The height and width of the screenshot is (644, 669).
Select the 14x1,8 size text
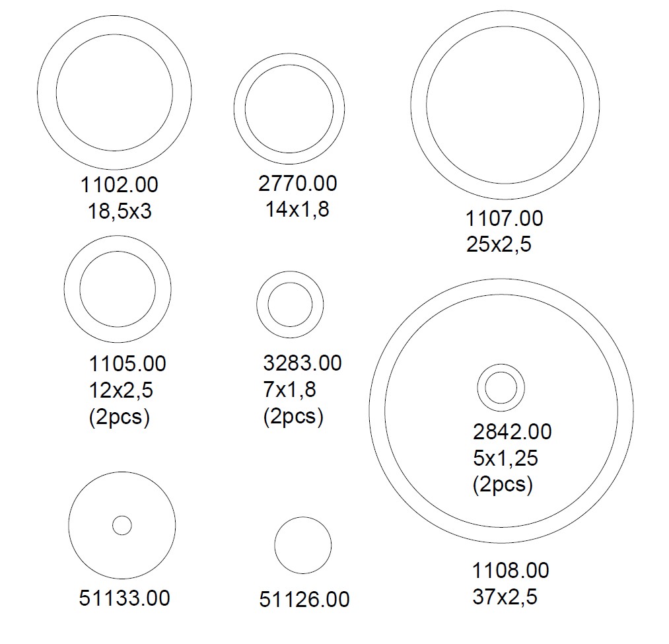[x=297, y=209]
